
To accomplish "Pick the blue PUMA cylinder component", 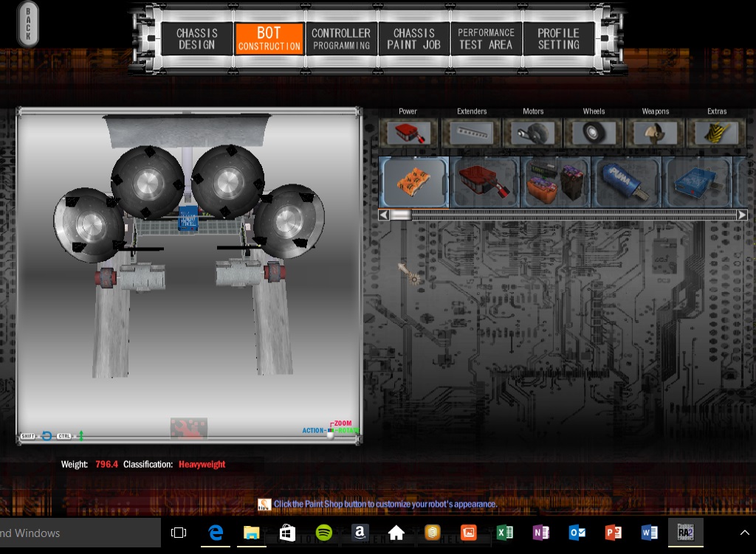I will pyautogui.click(x=626, y=182).
